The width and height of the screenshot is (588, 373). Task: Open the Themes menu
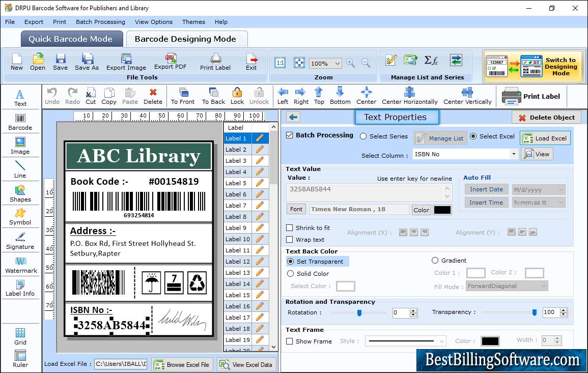tap(193, 22)
